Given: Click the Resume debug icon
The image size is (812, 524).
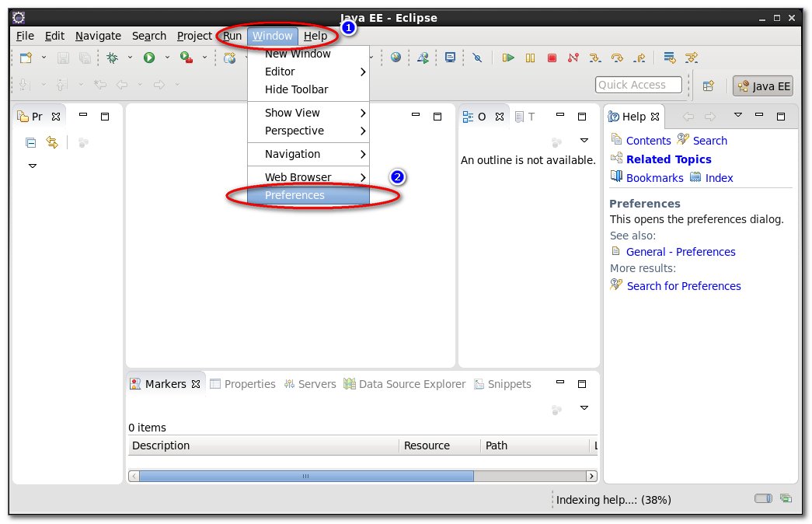Looking at the screenshot, I should [508, 58].
